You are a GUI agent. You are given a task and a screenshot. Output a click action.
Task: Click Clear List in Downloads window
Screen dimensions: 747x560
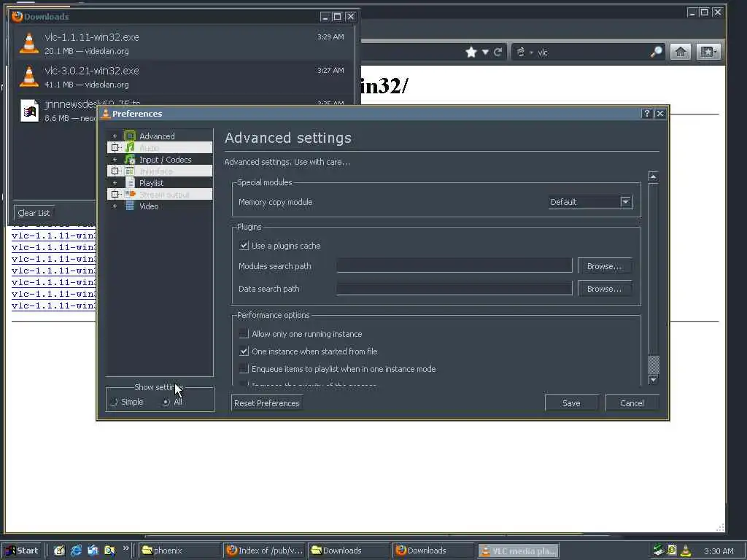click(34, 213)
